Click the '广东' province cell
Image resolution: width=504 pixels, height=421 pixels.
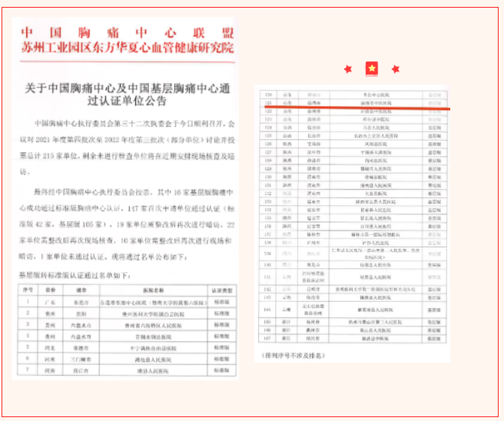[x=51, y=302]
